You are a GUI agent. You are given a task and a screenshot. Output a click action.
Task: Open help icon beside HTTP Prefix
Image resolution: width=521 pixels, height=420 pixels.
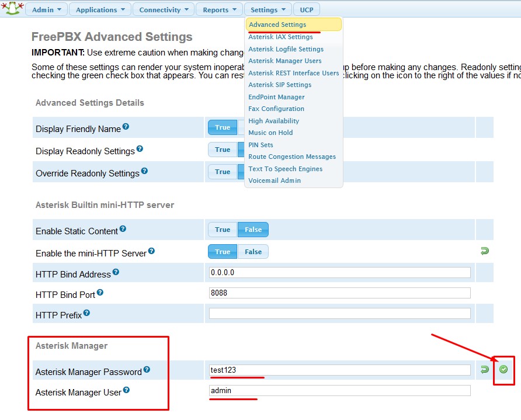pos(86,313)
